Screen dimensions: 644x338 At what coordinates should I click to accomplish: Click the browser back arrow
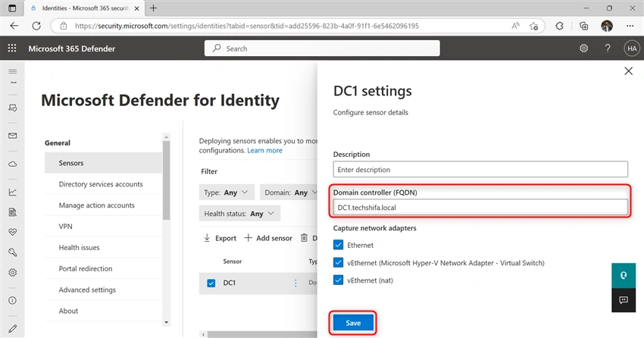coord(14,26)
